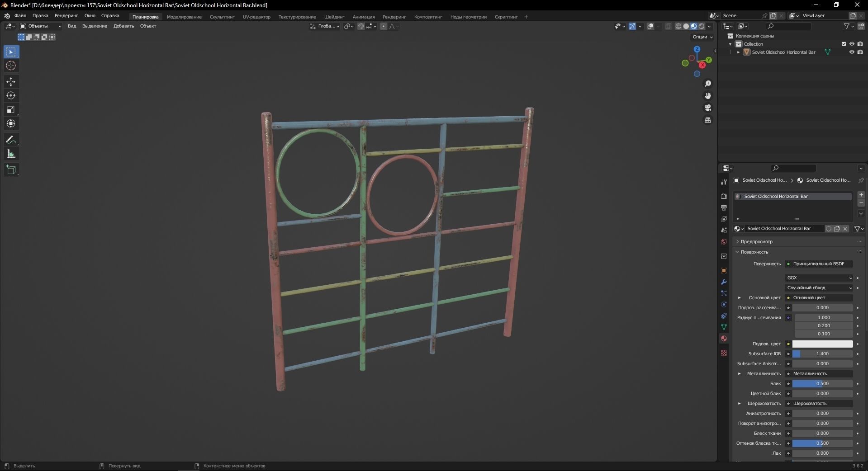The image size is (868, 471).
Task: Collapse the Collection tree in outliner
Action: coord(730,44)
